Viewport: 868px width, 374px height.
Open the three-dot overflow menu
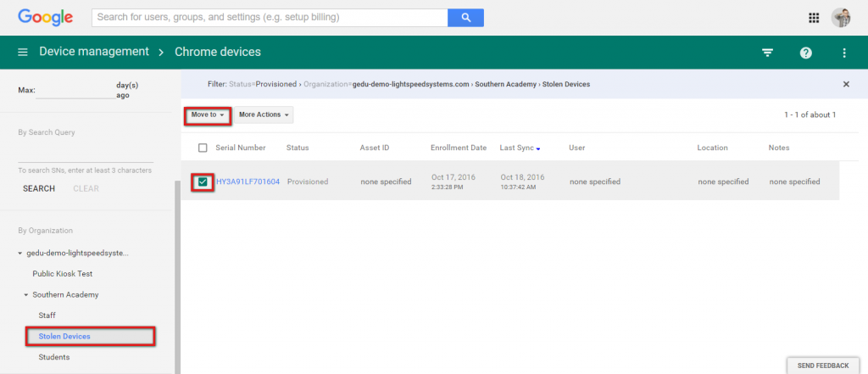[844, 53]
